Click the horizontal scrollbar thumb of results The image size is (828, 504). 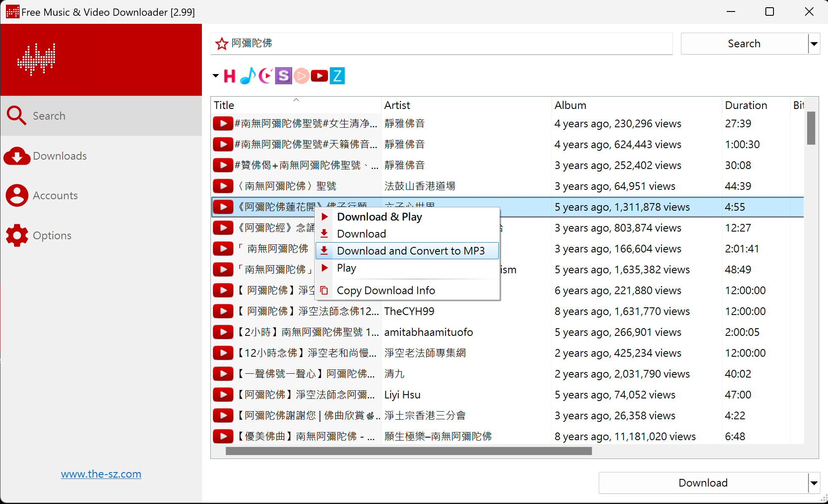409,451
